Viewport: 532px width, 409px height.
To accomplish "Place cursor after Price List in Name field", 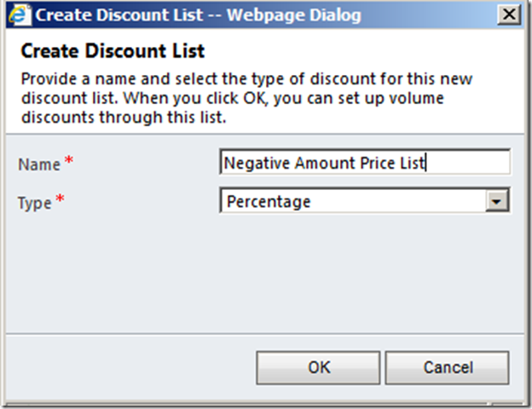I will [425, 163].
